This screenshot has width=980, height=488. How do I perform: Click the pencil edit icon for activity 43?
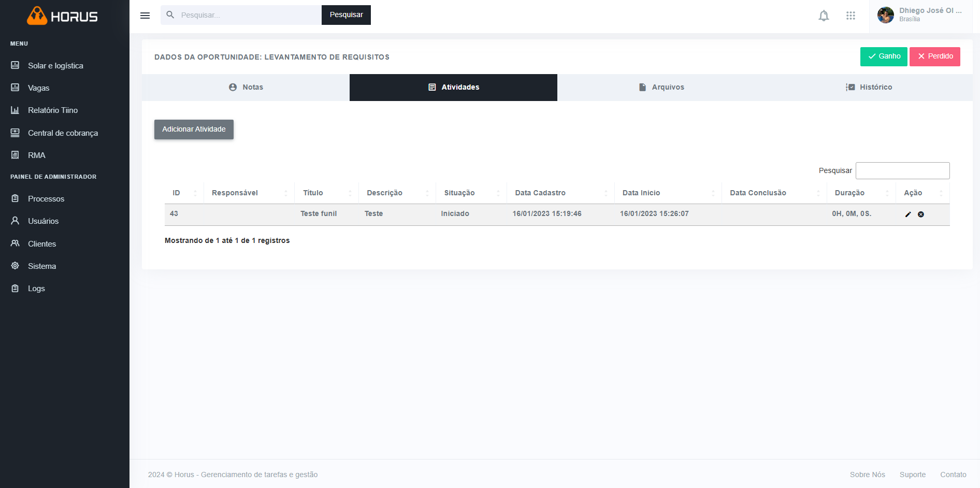click(907, 214)
